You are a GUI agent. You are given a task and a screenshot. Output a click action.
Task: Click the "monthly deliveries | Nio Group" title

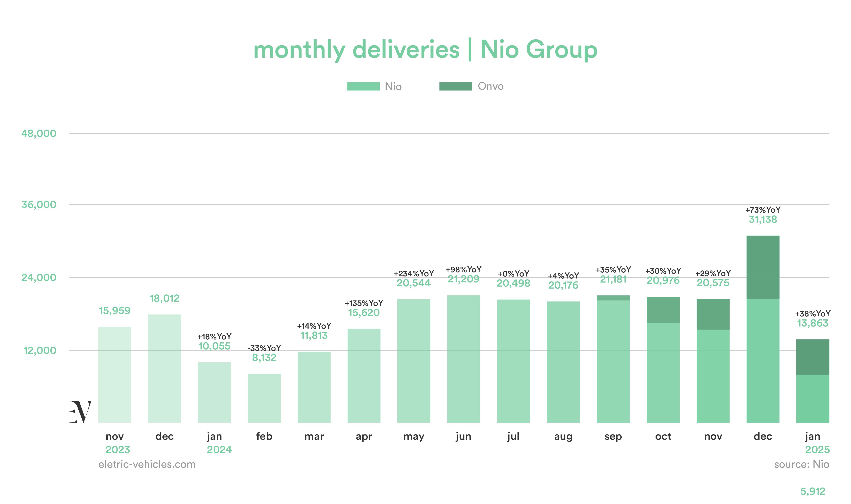point(426,50)
